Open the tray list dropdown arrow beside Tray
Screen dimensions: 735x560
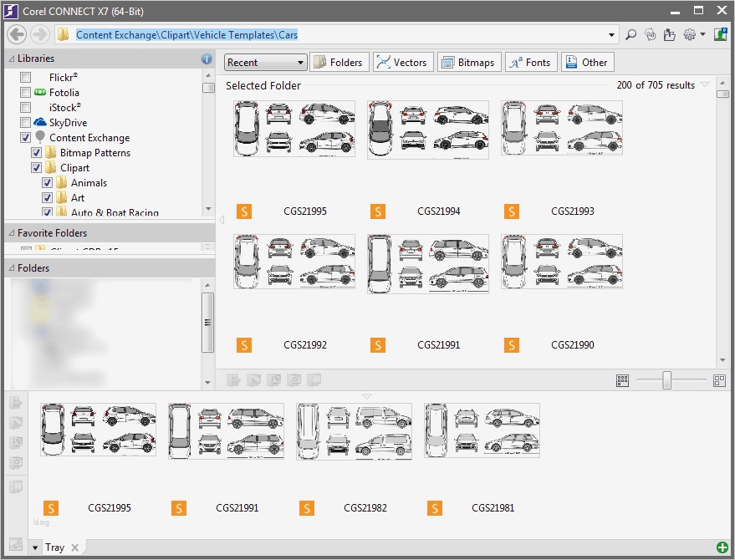pyautogui.click(x=35, y=547)
